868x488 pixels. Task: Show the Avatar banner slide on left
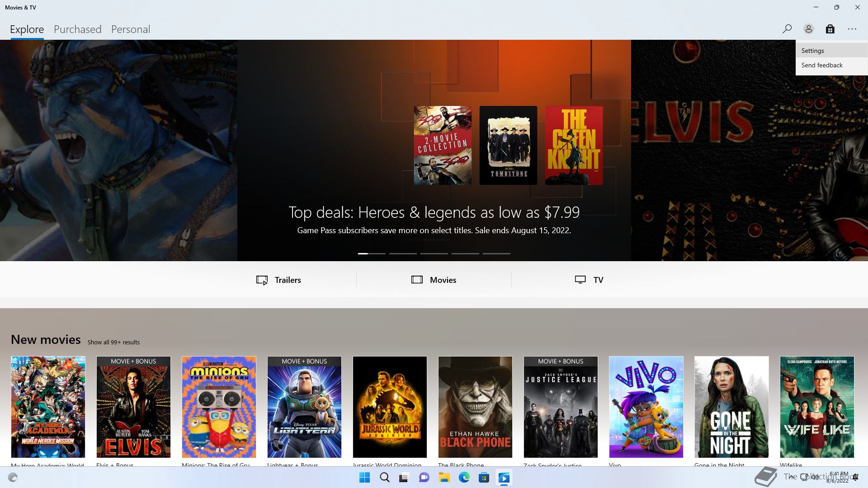pyautogui.click(x=118, y=150)
